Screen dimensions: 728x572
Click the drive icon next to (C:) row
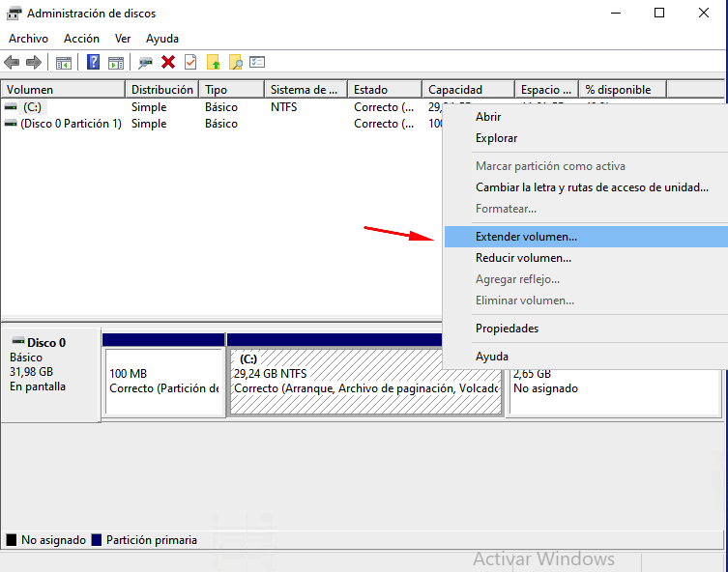point(11,107)
